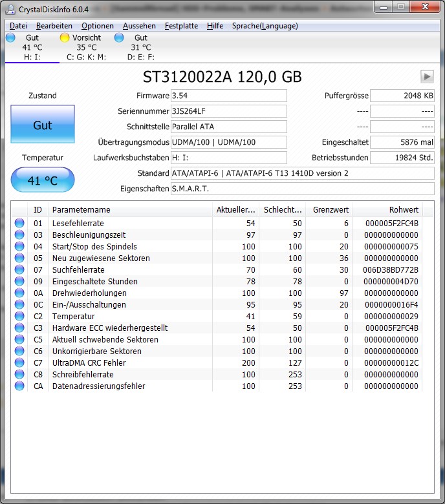The image size is (445, 504).
Task: Select the UltraDMA CRC Fehler text
Action: pos(89,363)
